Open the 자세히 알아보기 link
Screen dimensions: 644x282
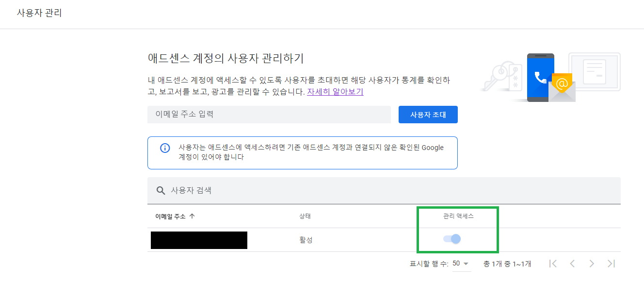[x=335, y=91]
